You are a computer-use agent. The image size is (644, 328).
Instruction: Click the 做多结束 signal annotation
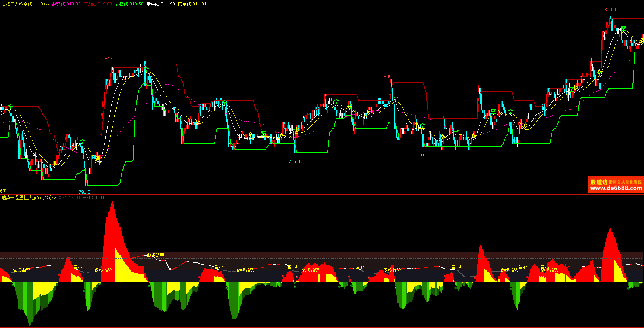coord(155,256)
